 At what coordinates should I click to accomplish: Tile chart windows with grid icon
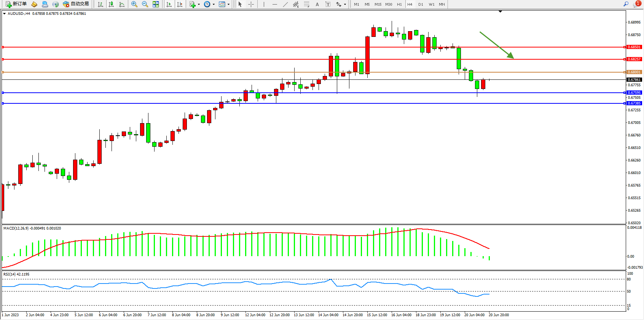(x=156, y=4)
